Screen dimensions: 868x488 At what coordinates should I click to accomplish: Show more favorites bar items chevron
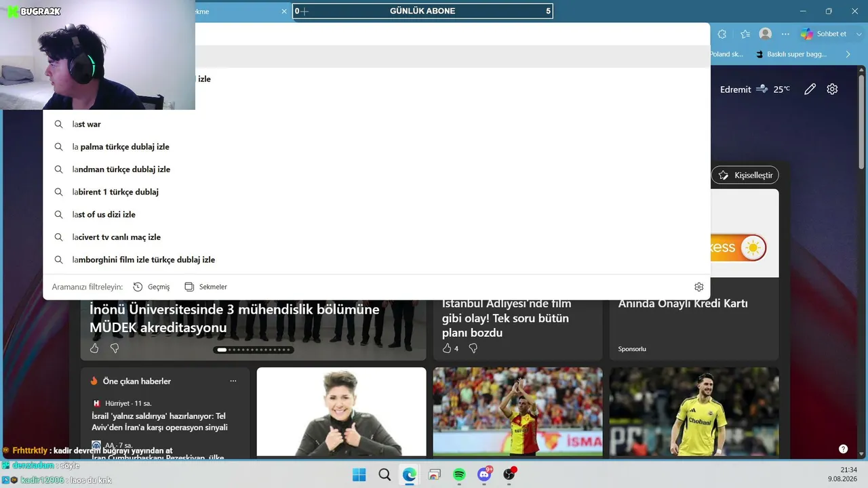pyautogui.click(x=848, y=54)
